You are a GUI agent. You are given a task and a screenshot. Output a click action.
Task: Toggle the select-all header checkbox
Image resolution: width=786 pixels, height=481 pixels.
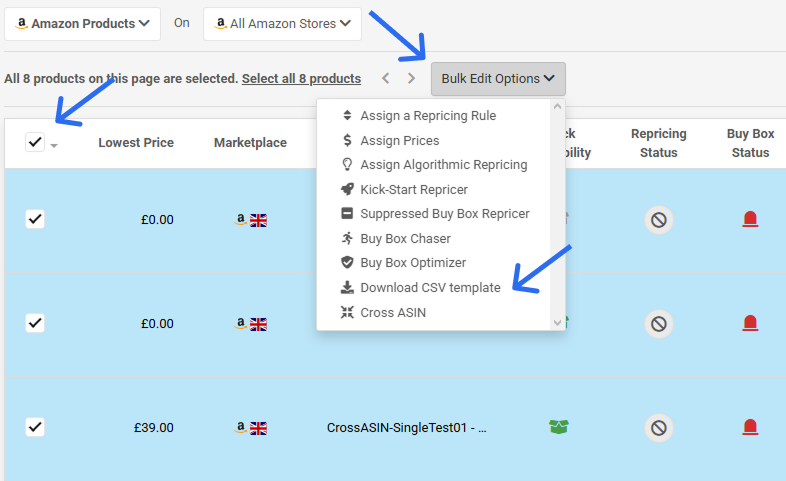click(35, 142)
